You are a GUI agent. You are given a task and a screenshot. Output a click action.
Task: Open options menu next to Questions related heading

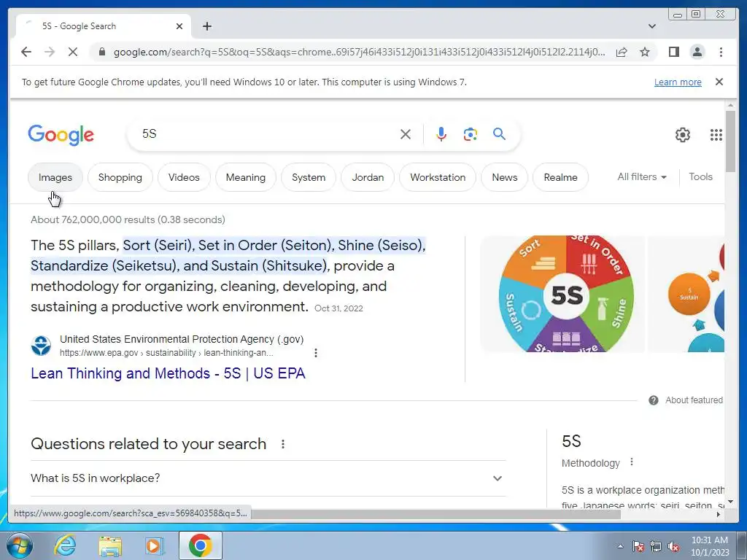click(x=282, y=444)
